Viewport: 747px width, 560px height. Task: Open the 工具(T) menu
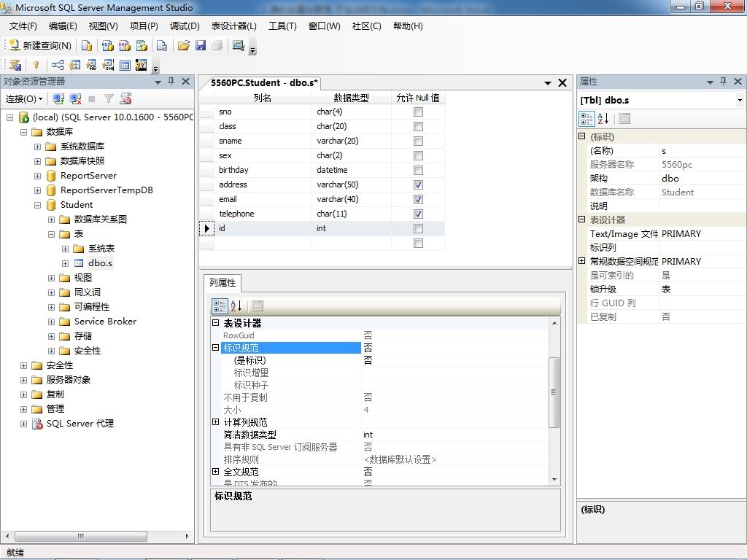tap(282, 26)
